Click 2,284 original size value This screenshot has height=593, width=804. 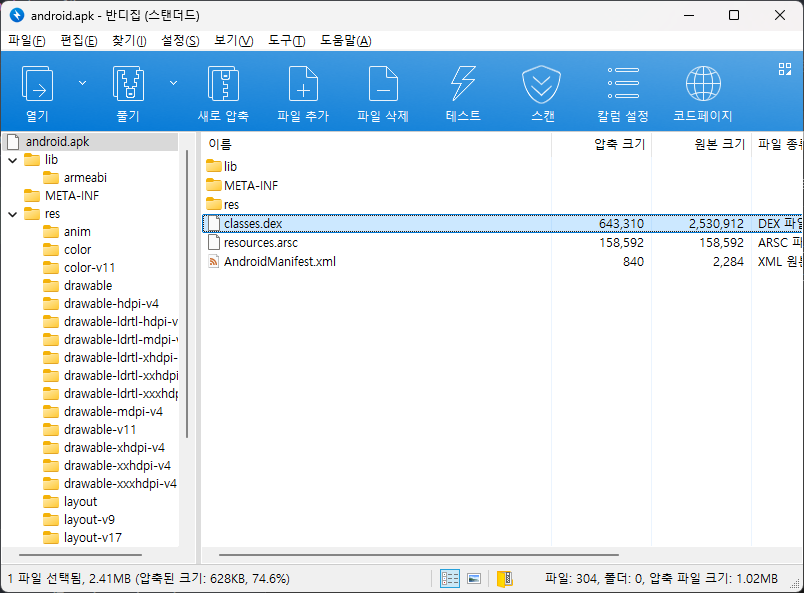(728, 262)
